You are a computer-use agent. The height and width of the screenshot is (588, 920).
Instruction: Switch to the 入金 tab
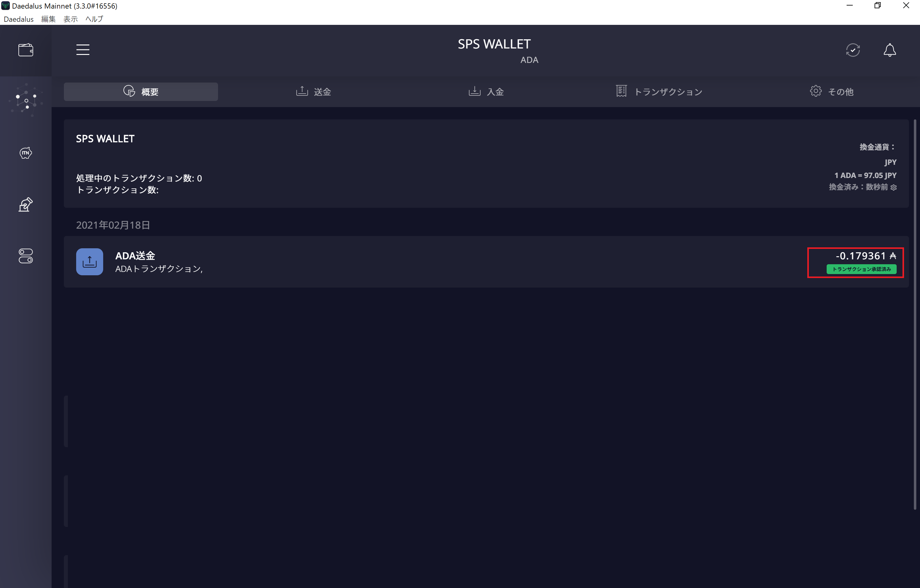486,92
